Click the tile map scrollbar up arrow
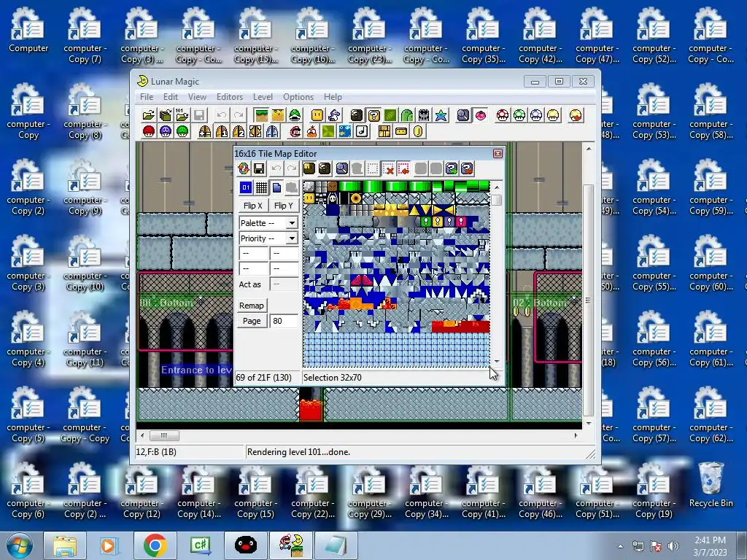This screenshot has height=560, width=747. coord(497,187)
